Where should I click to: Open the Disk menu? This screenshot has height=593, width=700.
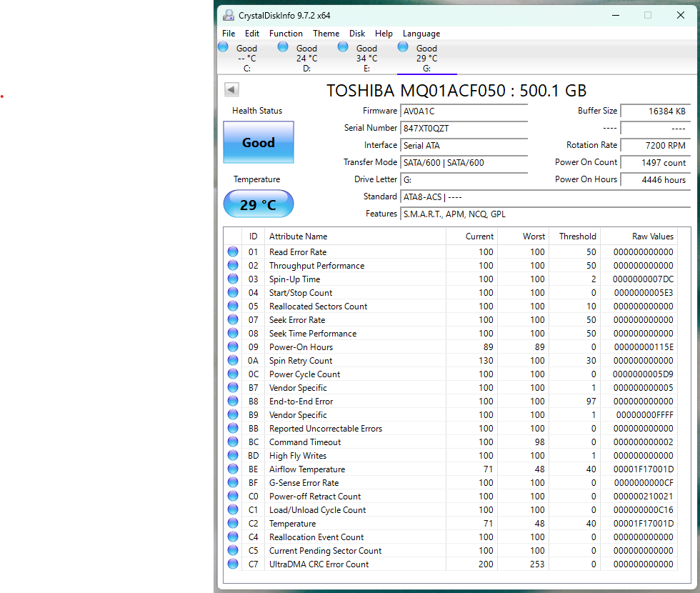(357, 34)
